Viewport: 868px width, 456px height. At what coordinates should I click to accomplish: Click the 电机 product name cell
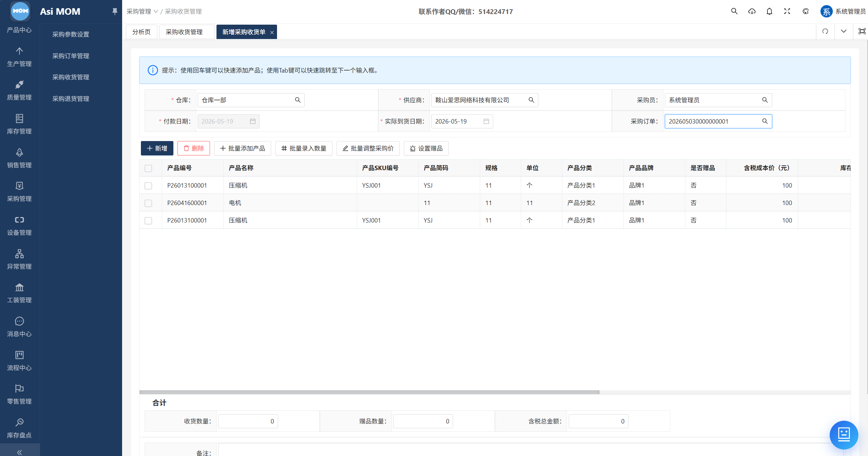click(x=290, y=203)
